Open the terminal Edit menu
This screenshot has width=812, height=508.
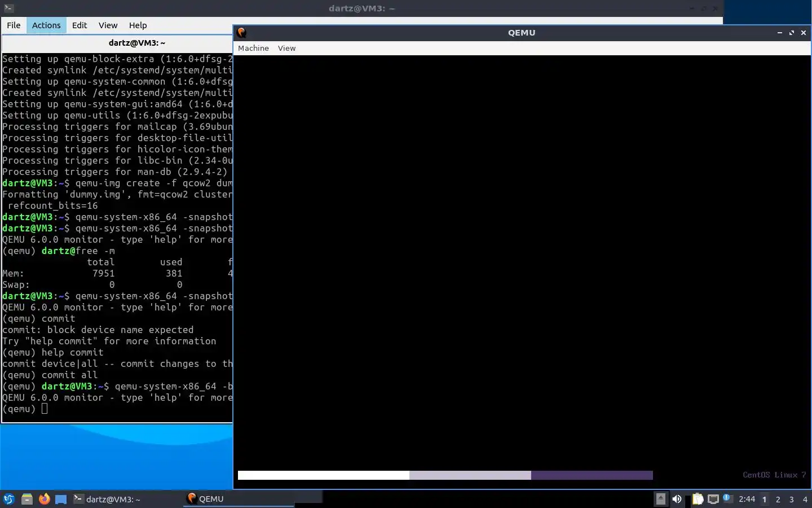point(80,25)
